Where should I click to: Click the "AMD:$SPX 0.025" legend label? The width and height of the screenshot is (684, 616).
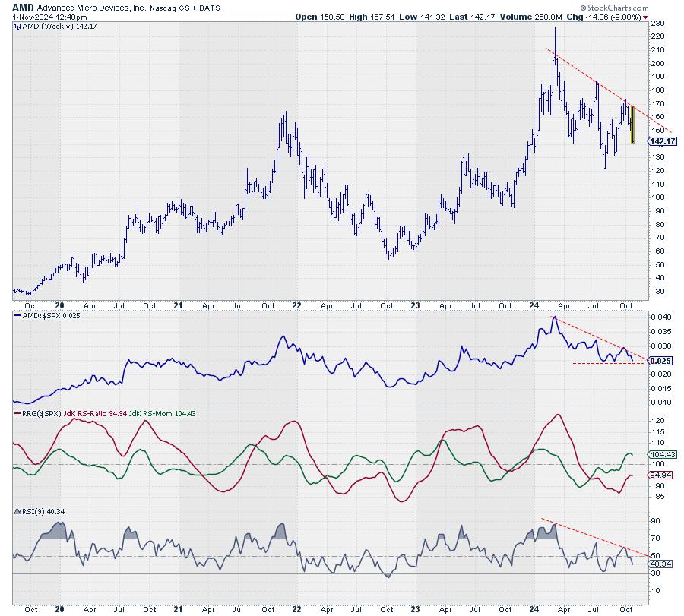point(52,316)
